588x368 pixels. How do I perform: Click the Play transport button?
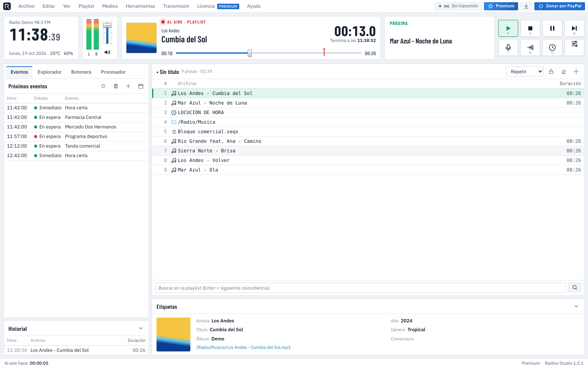(508, 28)
